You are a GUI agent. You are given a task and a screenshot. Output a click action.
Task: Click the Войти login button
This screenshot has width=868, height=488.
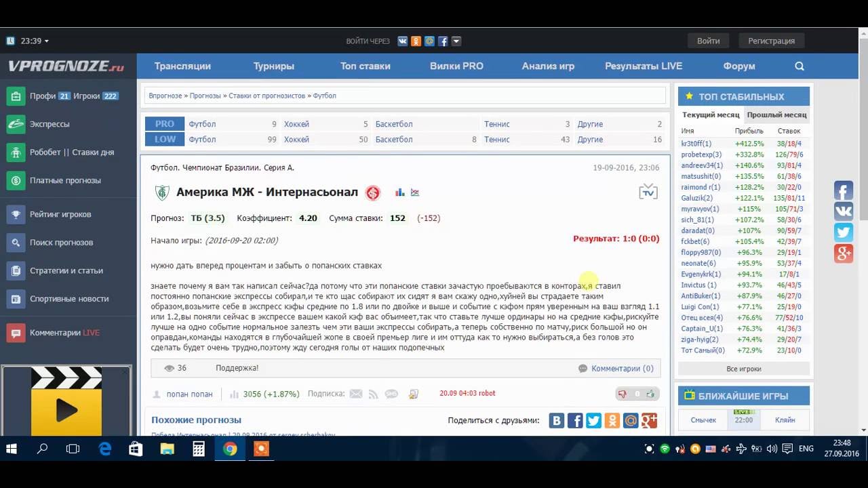pyautogui.click(x=708, y=41)
